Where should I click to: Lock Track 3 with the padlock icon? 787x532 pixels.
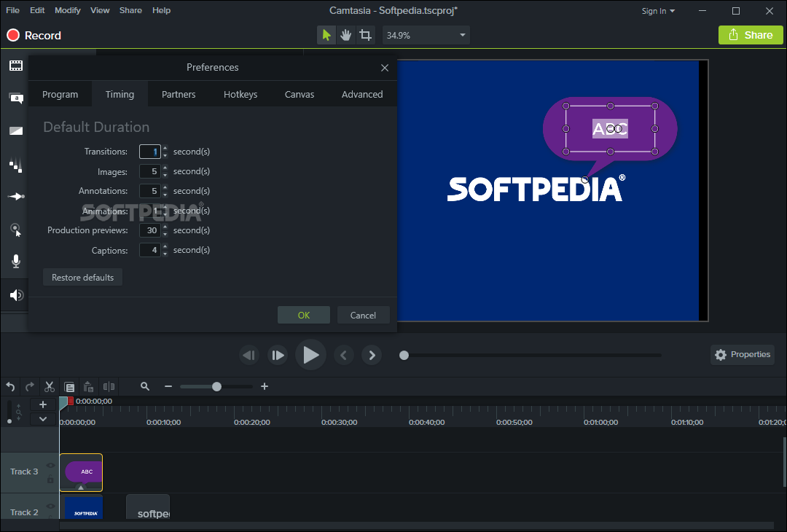pos(50,480)
